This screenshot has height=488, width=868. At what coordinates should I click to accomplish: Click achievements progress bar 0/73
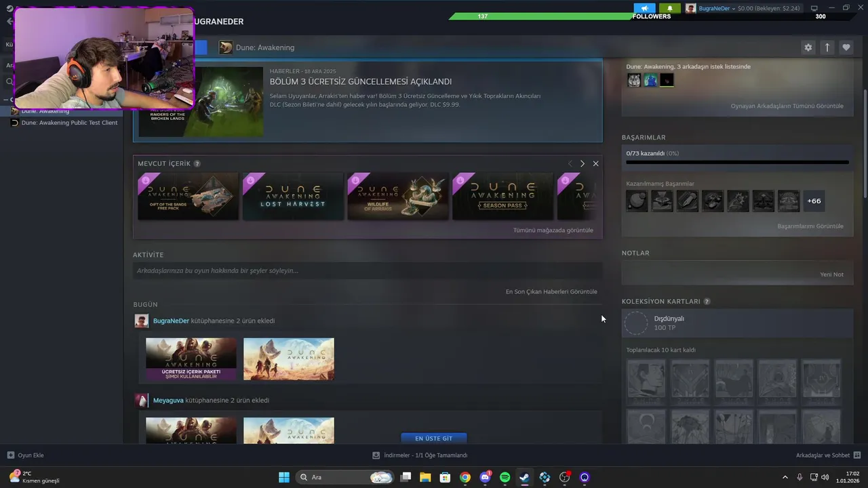pyautogui.click(x=737, y=162)
